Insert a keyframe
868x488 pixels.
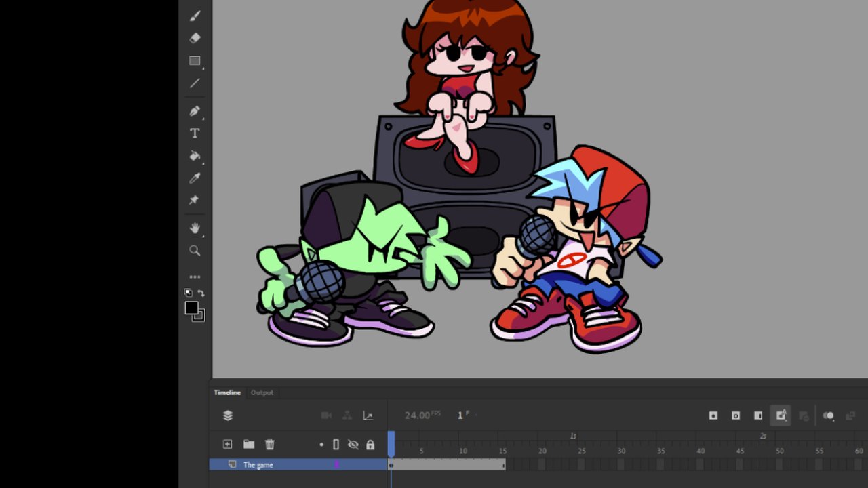(x=713, y=415)
